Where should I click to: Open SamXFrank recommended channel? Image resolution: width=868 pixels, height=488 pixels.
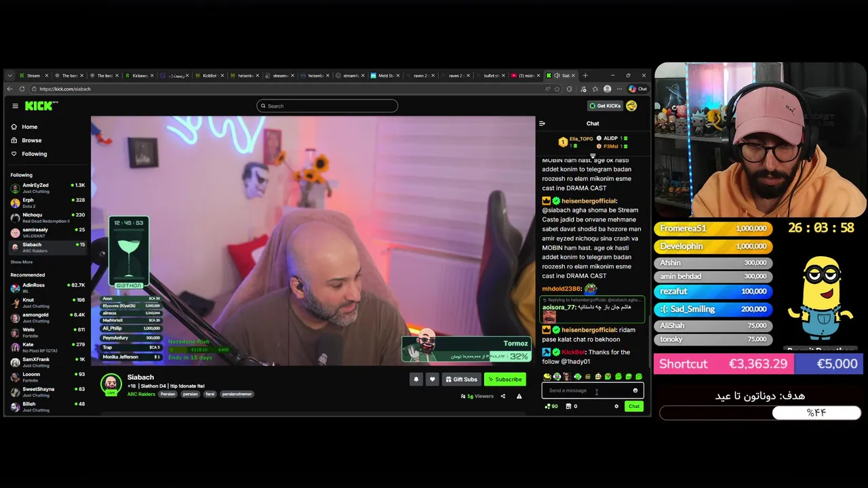point(47,362)
